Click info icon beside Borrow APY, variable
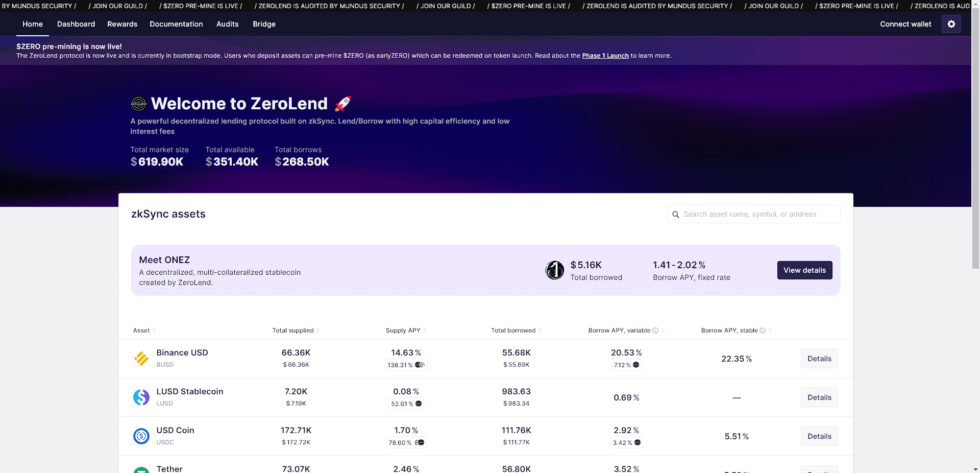 [655, 330]
